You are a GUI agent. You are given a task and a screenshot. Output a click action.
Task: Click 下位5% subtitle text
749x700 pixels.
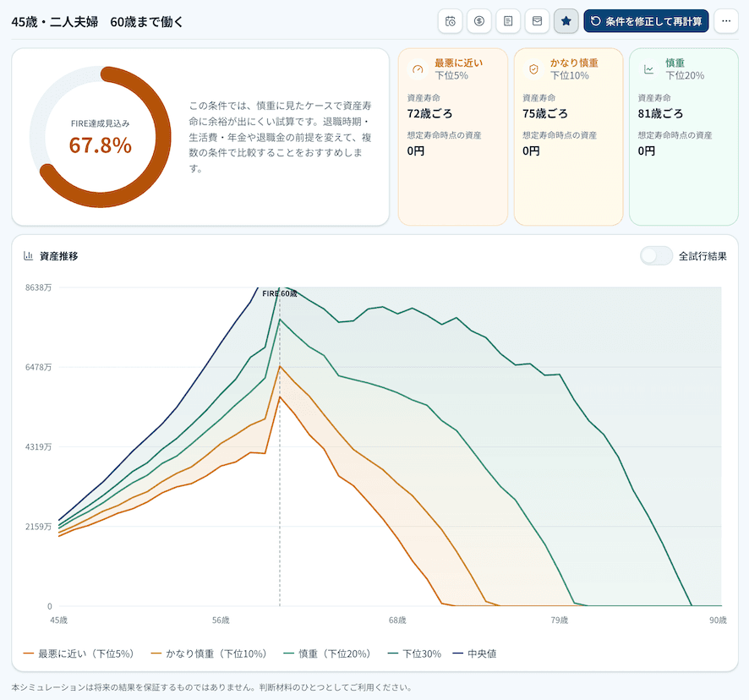point(451,75)
